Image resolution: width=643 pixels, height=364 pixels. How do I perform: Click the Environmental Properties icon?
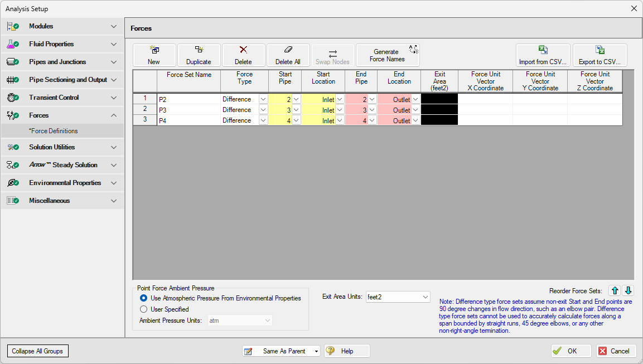point(13,183)
